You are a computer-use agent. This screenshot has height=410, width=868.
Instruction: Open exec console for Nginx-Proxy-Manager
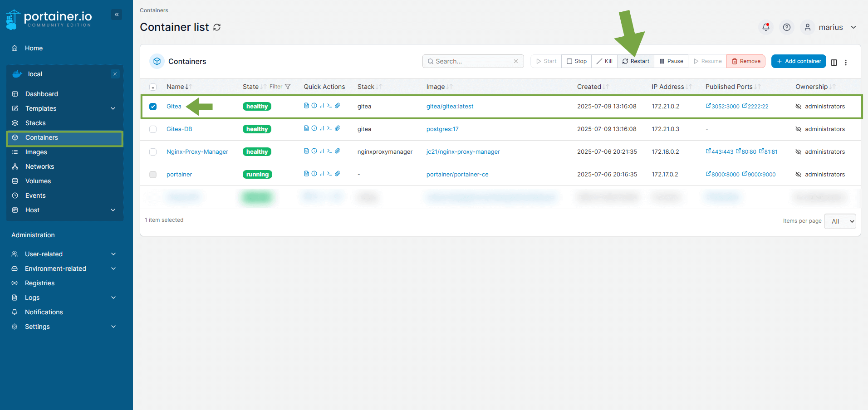point(329,151)
